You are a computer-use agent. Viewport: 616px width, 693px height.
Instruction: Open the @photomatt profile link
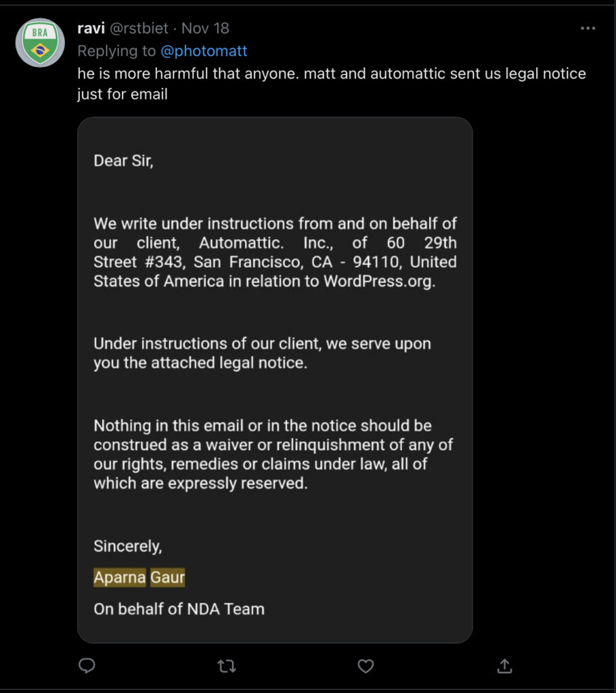coord(204,51)
